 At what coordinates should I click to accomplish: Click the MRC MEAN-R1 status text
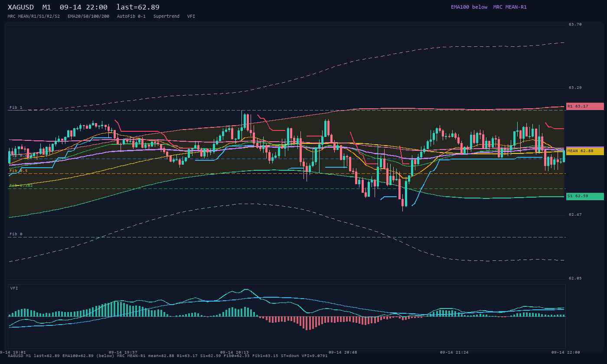[x=510, y=7]
